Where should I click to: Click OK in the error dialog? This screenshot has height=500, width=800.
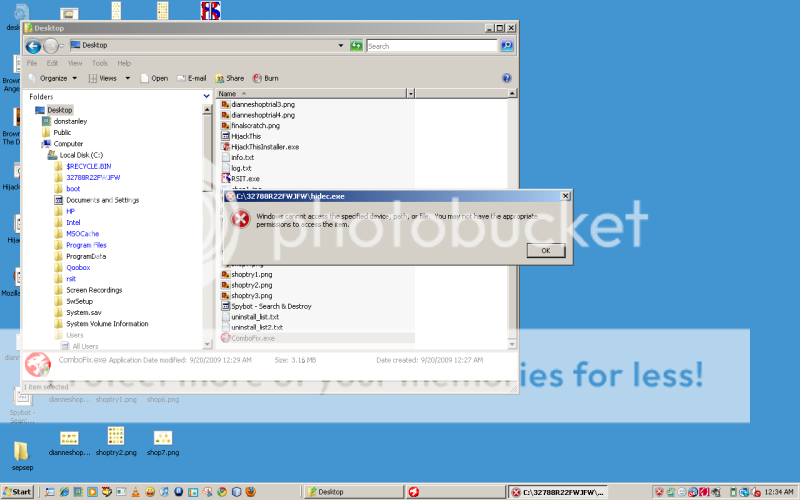pyautogui.click(x=545, y=250)
